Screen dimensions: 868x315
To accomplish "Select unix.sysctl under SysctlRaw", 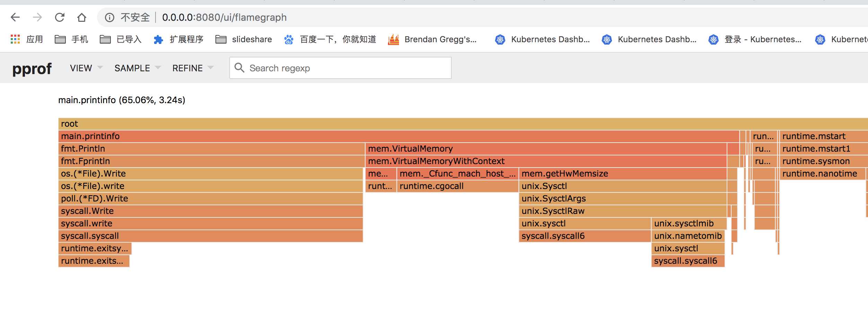I will click(x=585, y=223).
